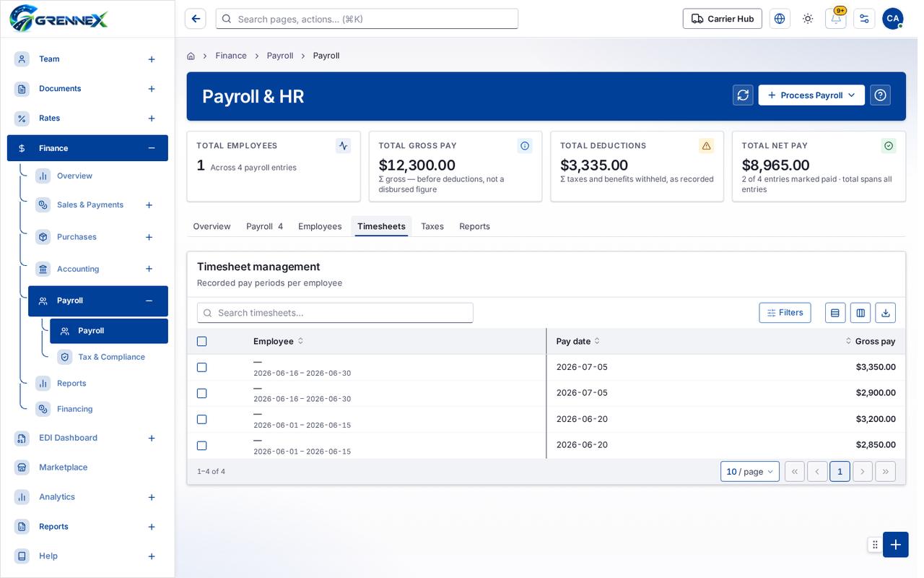Expand Sales & Payments submenu
This screenshot has width=924, height=578.
point(149,205)
